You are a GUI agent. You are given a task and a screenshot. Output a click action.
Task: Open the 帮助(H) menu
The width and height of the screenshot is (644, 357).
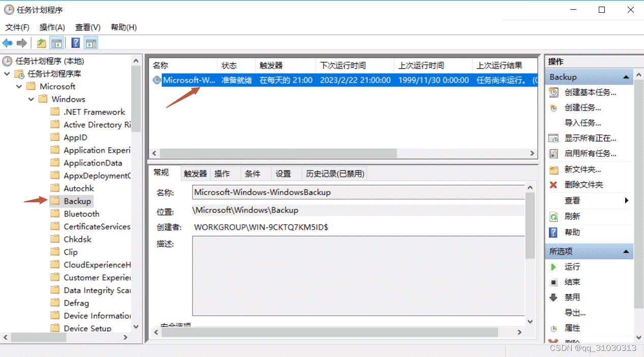124,27
